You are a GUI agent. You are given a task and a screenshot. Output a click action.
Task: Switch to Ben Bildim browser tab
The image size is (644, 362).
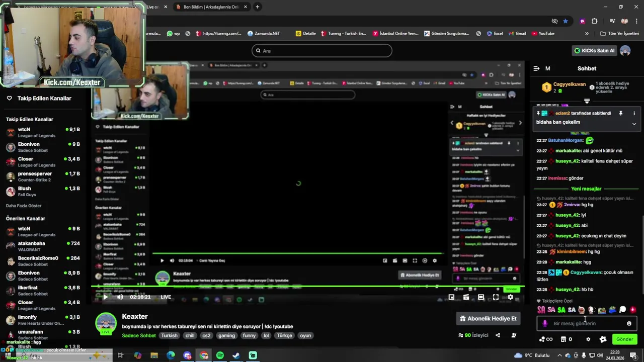tap(211, 7)
